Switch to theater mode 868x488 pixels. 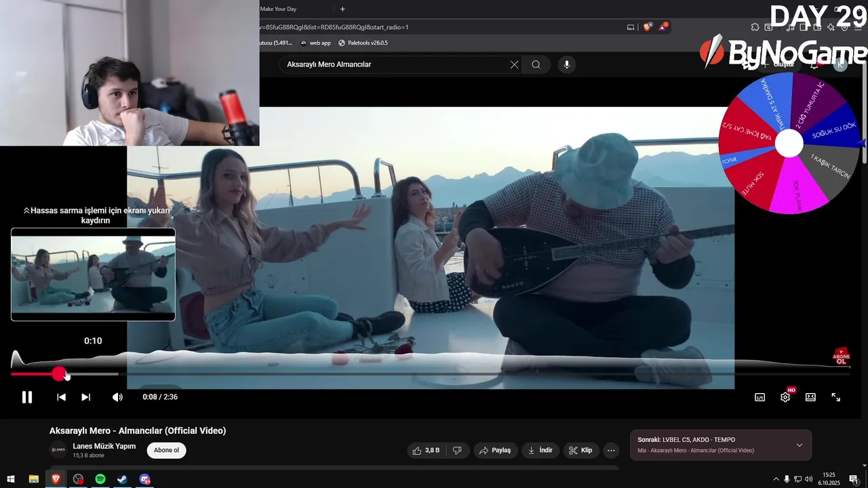(x=810, y=397)
